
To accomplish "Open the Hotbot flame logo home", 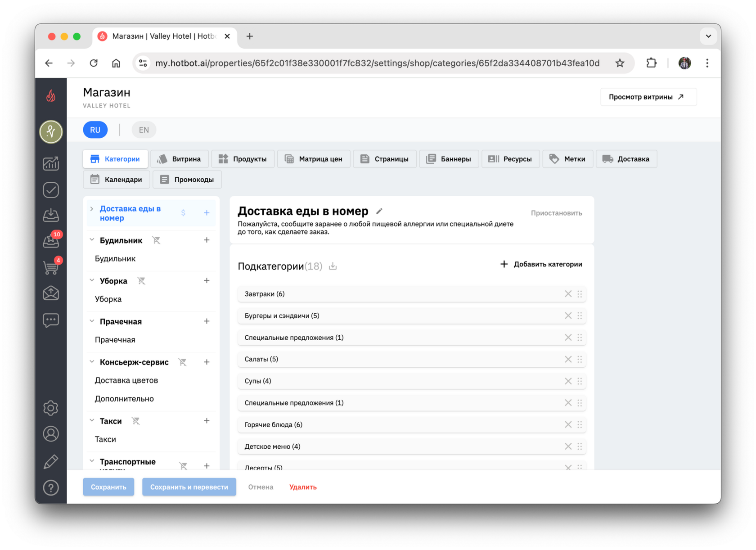I will (51, 95).
